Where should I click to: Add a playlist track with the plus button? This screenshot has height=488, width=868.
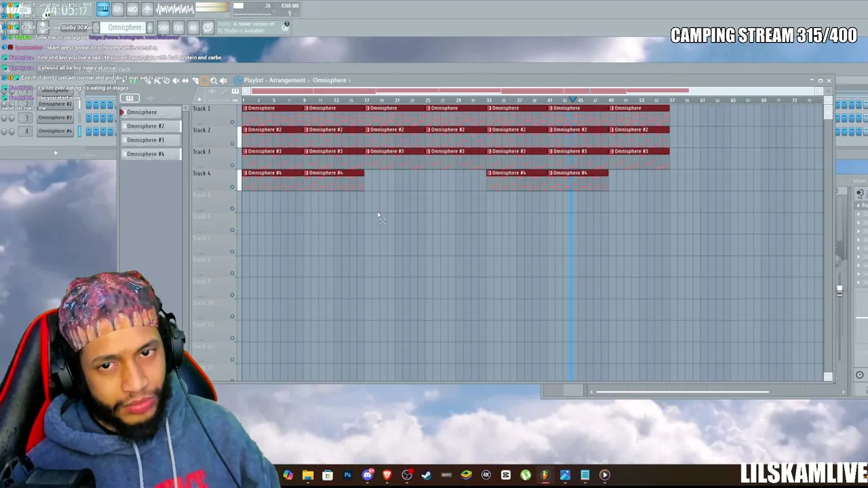click(199, 100)
